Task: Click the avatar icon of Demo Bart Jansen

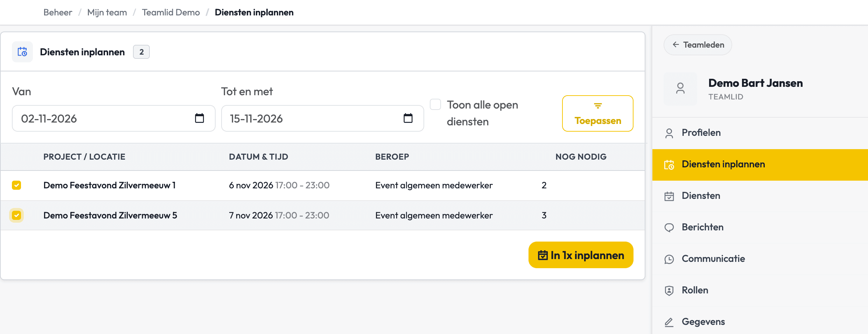Action: click(680, 89)
